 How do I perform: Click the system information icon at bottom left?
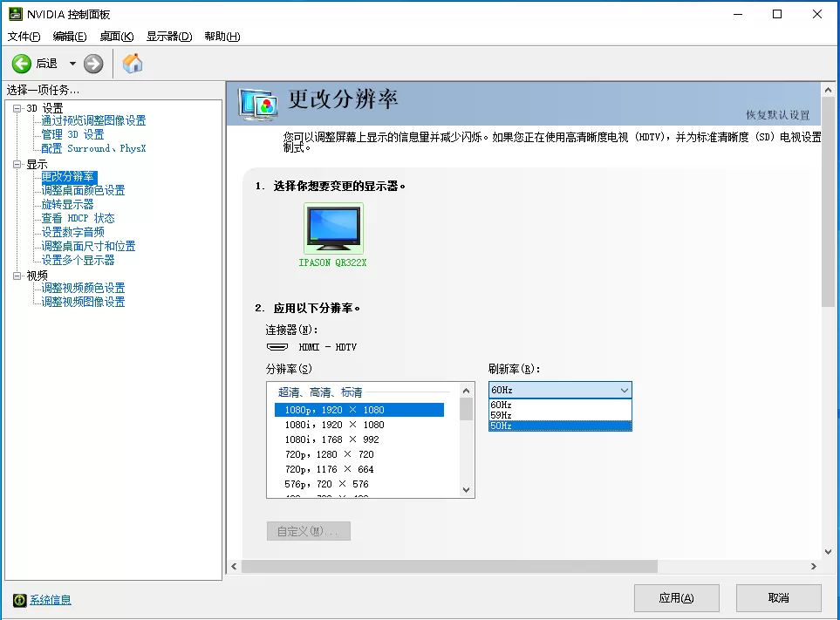(x=20, y=600)
